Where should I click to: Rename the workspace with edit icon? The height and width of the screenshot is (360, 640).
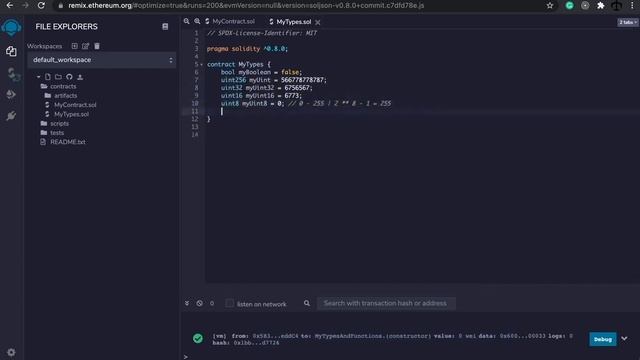(85, 46)
